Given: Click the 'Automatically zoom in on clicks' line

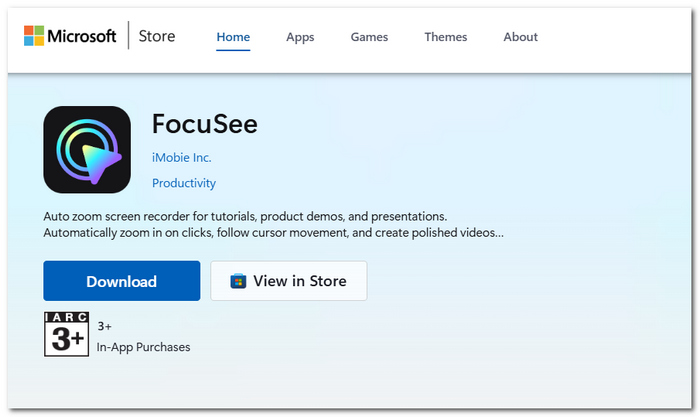Looking at the screenshot, I should [x=274, y=233].
